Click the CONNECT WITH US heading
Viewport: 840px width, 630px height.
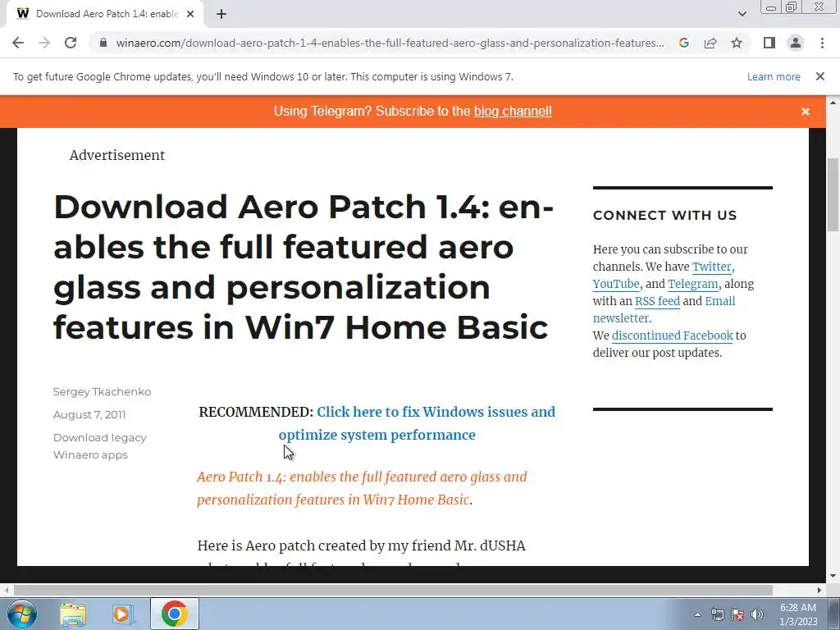click(664, 216)
